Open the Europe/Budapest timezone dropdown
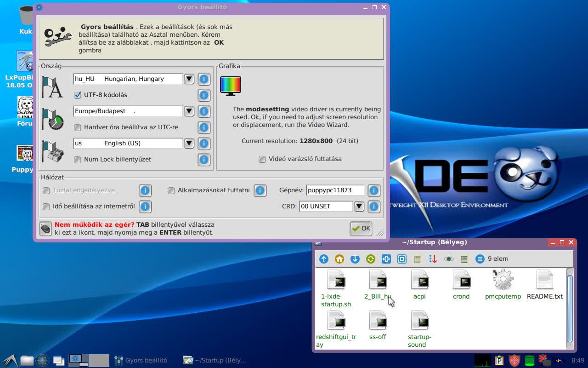588x368 pixels. (189, 111)
